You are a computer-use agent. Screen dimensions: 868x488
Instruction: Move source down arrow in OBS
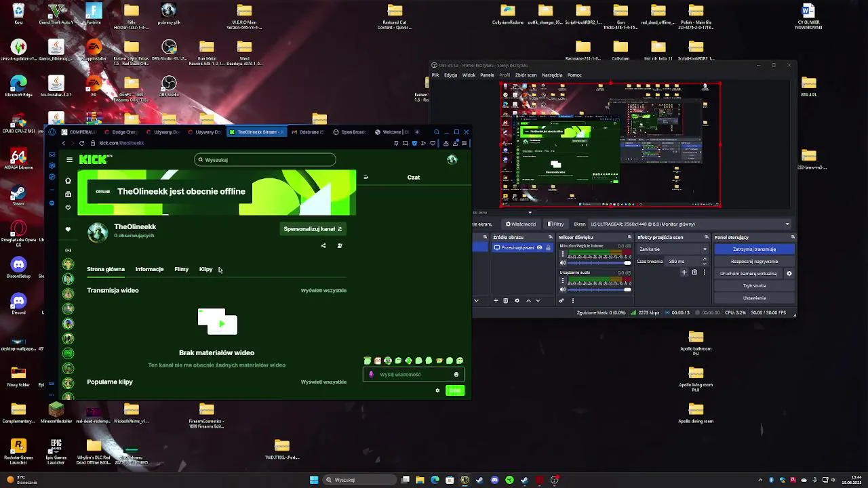(538, 300)
